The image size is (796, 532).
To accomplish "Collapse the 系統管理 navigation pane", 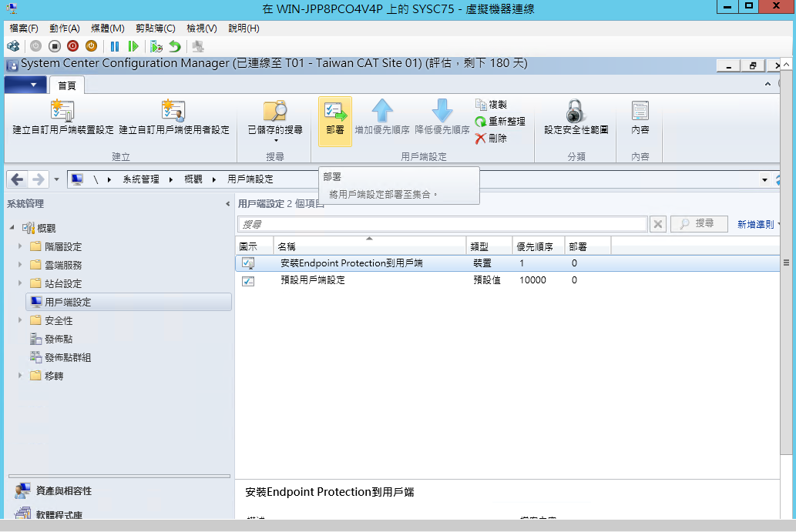I will click(227, 204).
